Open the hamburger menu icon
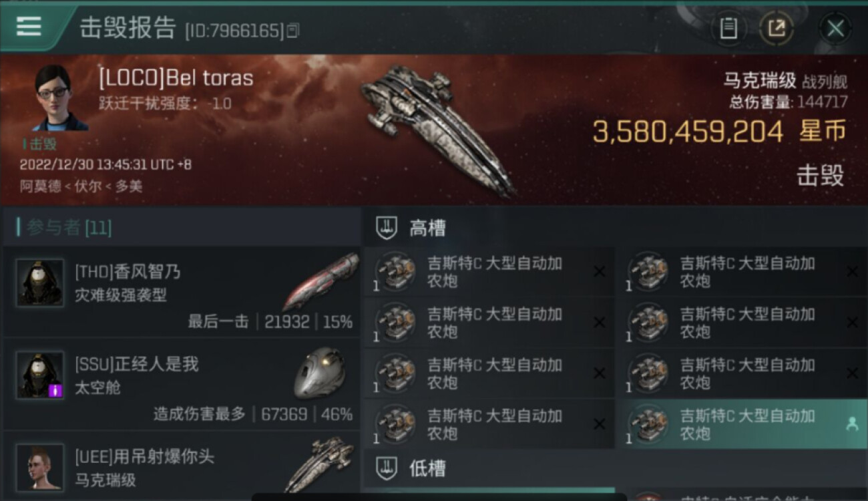Image resolution: width=868 pixels, height=501 pixels. click(x=29, y=26)
